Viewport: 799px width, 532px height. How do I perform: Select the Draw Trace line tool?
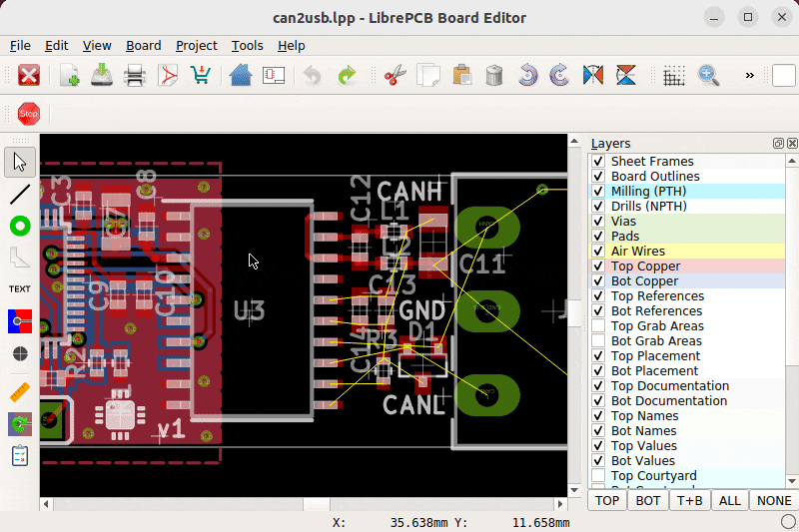click(x=20, y=194)
